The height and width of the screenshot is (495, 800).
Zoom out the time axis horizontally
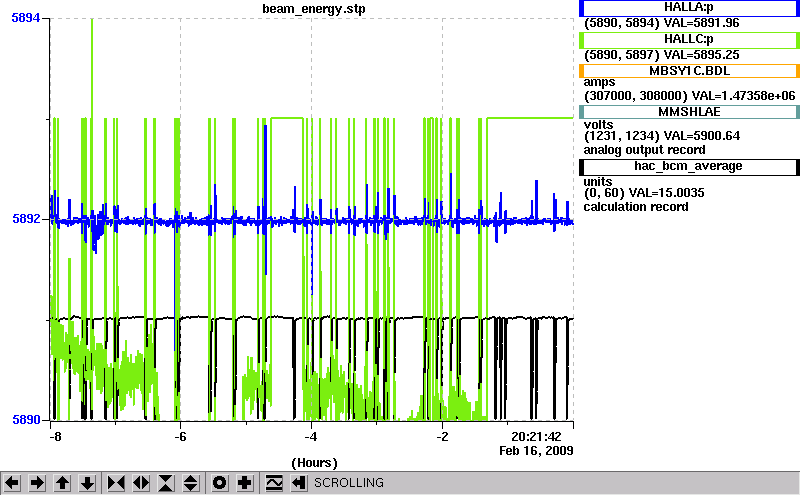(141, 483)
